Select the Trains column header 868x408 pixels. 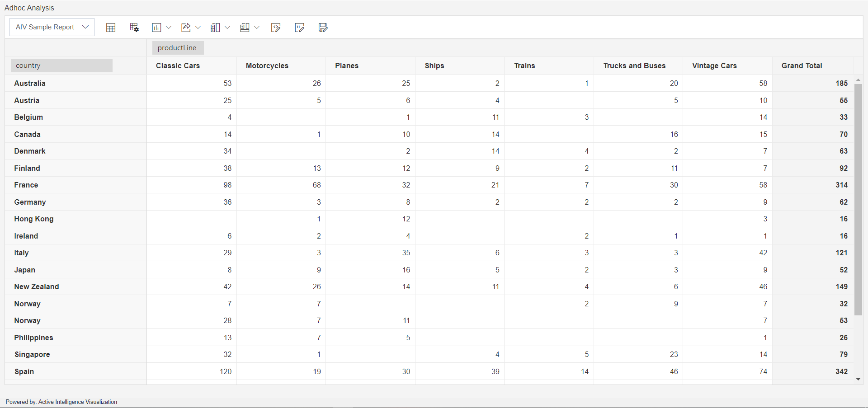click(x=524, y=66)
